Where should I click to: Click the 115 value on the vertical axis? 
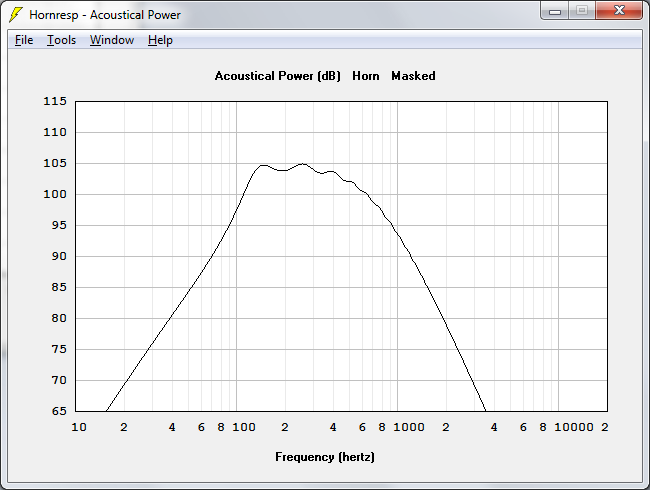tap(54, 101)
